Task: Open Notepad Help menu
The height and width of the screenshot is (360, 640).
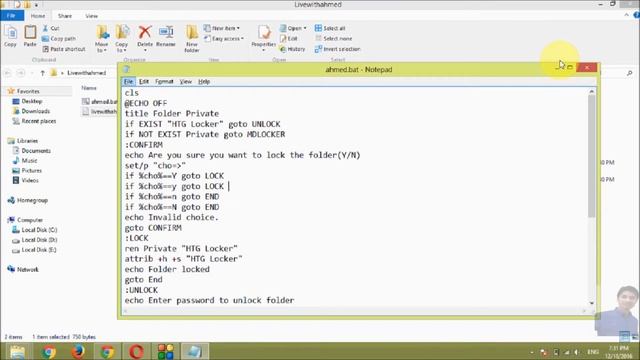Action: (204, 82)
